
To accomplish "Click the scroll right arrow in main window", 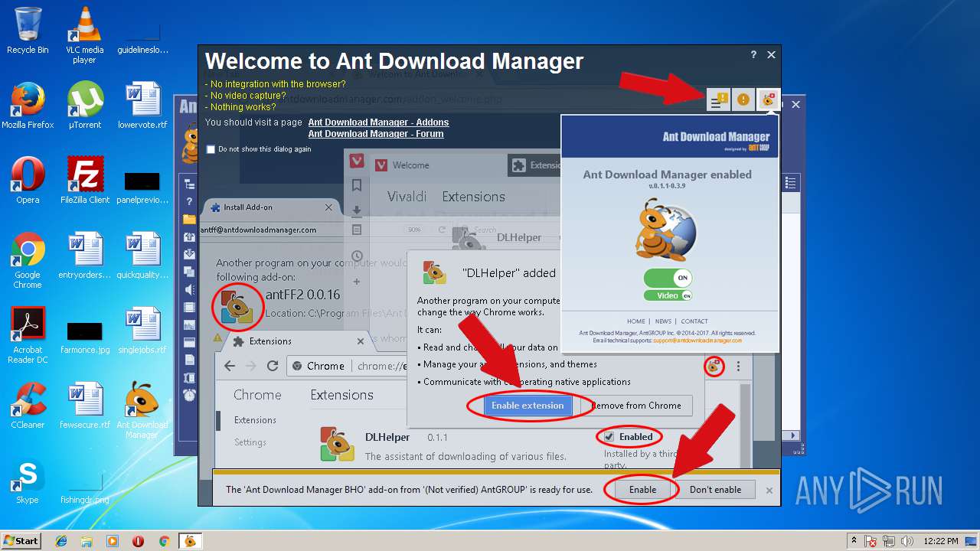I will [794, 435].
